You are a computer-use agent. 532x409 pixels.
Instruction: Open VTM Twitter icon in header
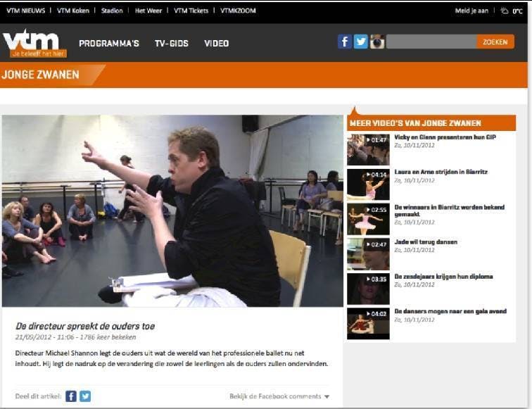pyautogui.click(x=361, y=42)
